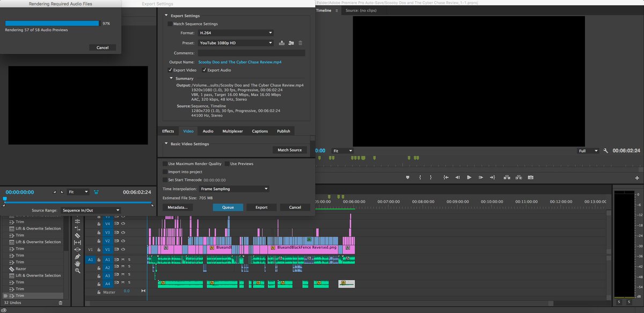Switch to the Multiplexer tab
This screenshot has width=644, height=313.
click(233, 131)
